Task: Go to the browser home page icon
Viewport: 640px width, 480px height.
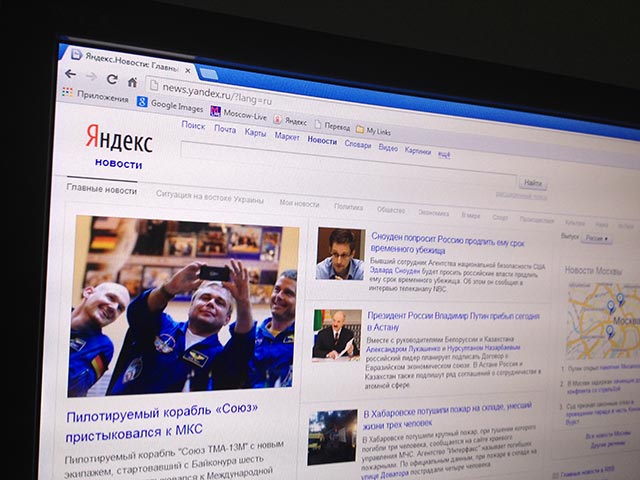Action: tap(132, 83)
